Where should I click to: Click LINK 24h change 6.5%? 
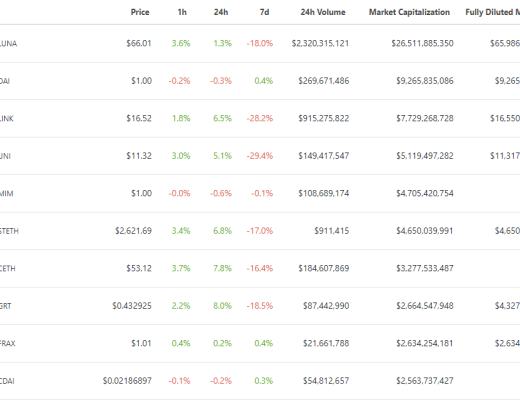pyautogui.click(x=222, y=118)
